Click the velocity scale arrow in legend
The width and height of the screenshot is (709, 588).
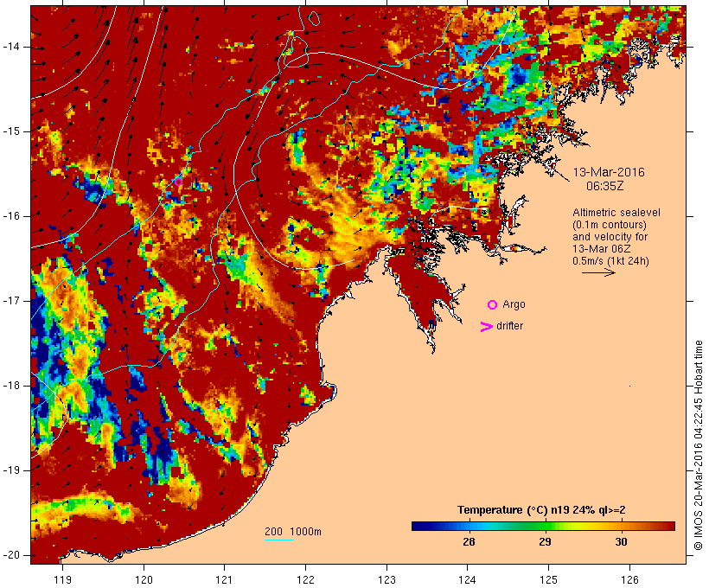(x=597, y=272)
